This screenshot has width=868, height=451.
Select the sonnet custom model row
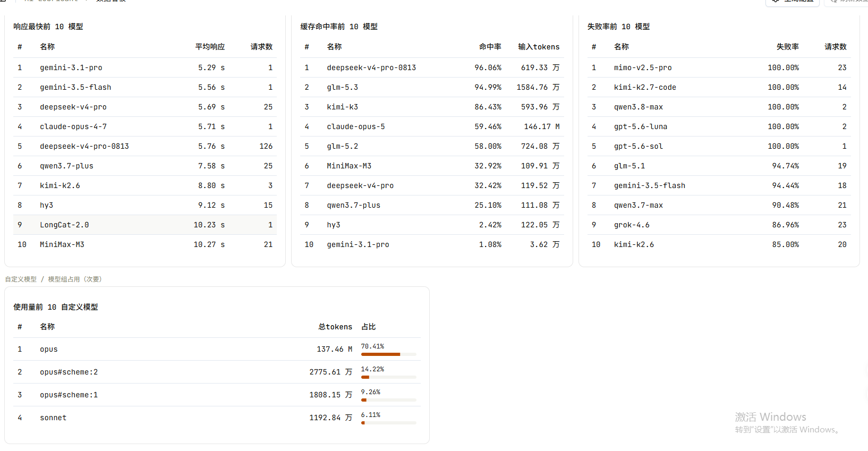pos(217,418)
